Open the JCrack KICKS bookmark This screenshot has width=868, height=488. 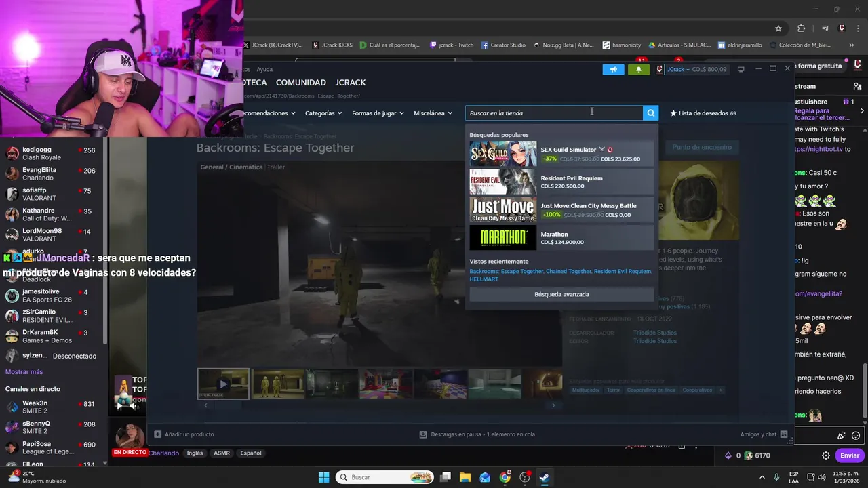click(x=332, y=45)
